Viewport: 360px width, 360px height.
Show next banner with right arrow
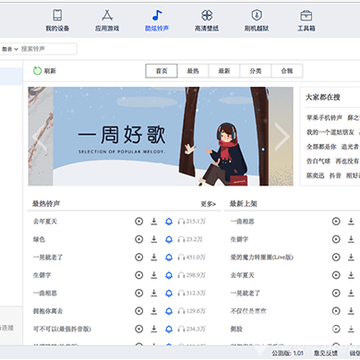[282, 136]
